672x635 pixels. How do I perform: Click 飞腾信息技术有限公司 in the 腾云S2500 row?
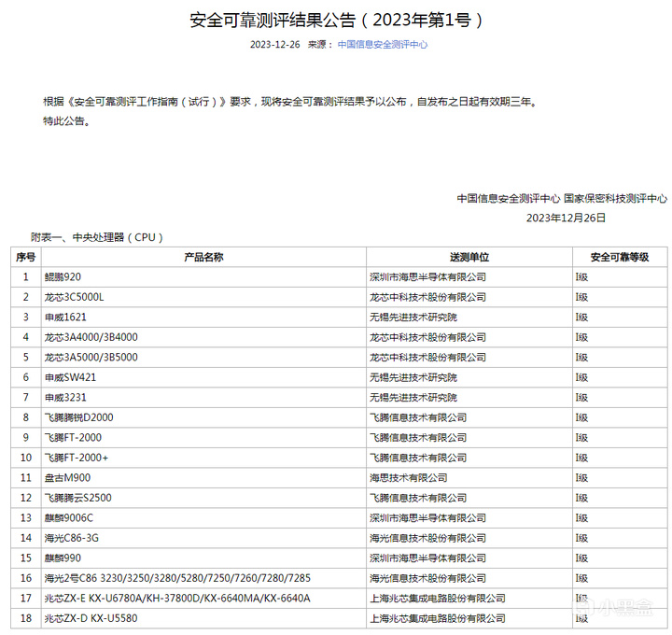[418, 499]
